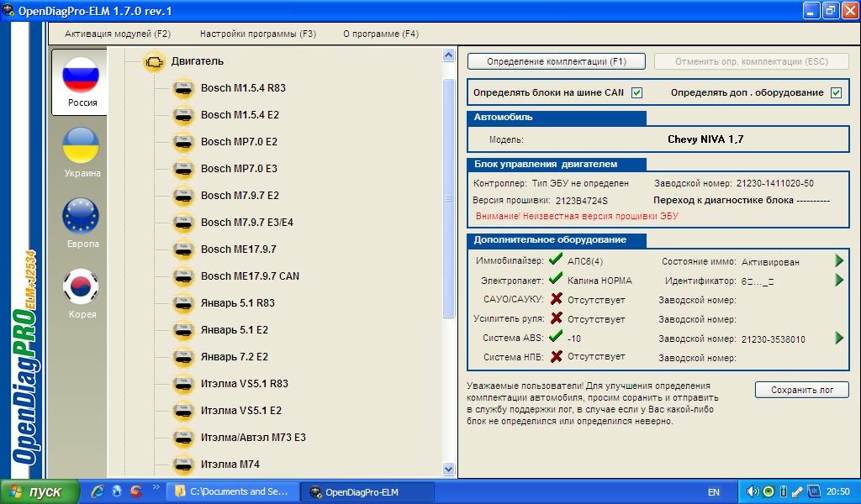Image resolution: width=861 pixels, height=504 pixels.
Task: Select the Украина country flag icon
Action: pyautogui.click(x=81, y=145)
